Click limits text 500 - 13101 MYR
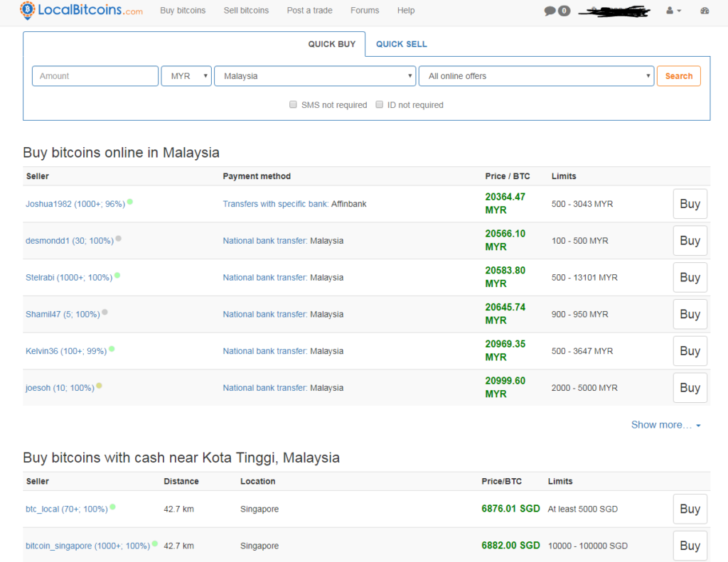The image size is (728, 562). pyautogui.click(x=584, y=278)
